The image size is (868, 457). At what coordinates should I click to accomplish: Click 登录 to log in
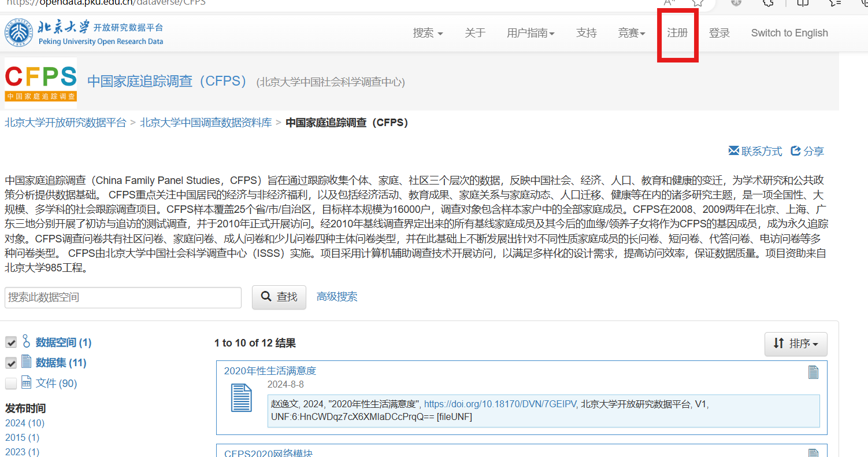[719, 33]
